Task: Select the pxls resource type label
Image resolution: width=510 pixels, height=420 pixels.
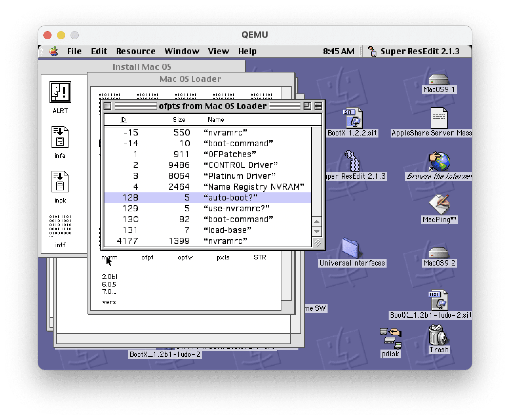Action: [223, 257]
